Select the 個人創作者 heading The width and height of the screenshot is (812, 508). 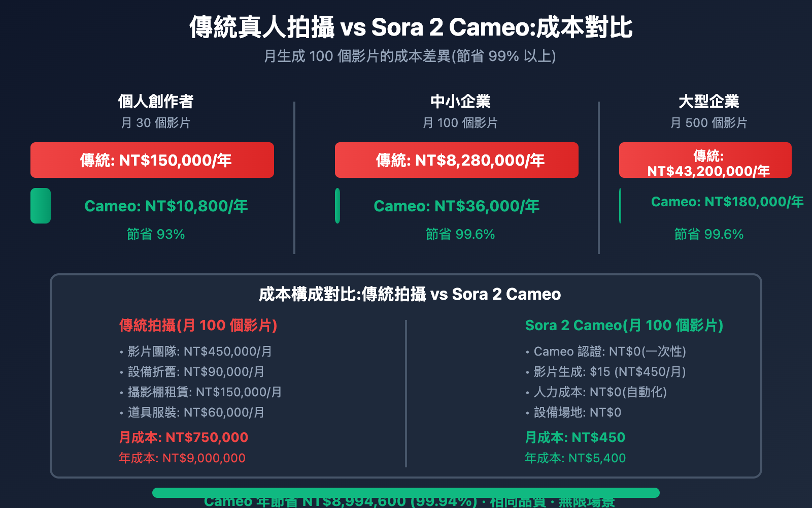click(156, 102)
